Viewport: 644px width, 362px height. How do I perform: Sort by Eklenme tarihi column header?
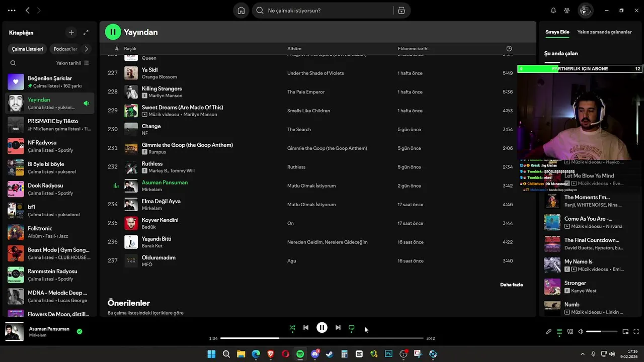(413, 49)
